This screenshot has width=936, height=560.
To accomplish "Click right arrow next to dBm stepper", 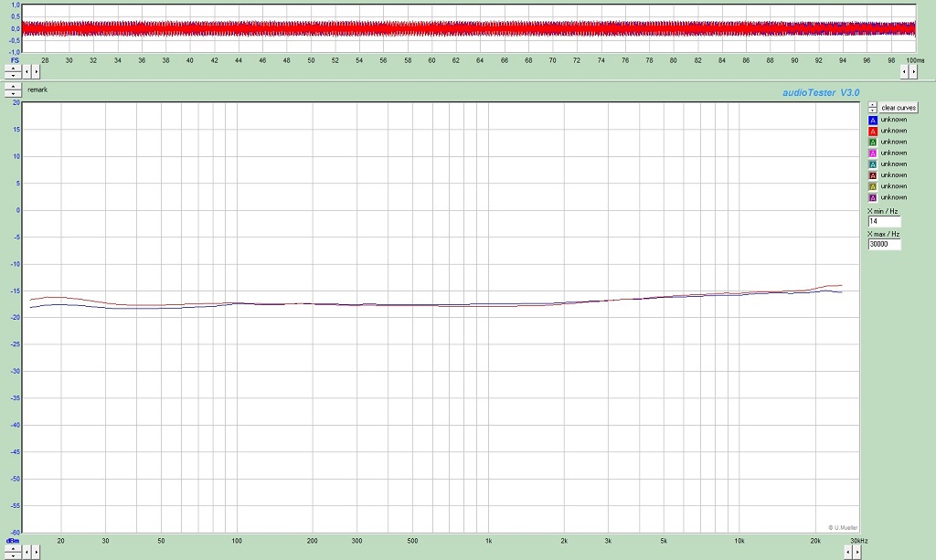I will 36,552.
